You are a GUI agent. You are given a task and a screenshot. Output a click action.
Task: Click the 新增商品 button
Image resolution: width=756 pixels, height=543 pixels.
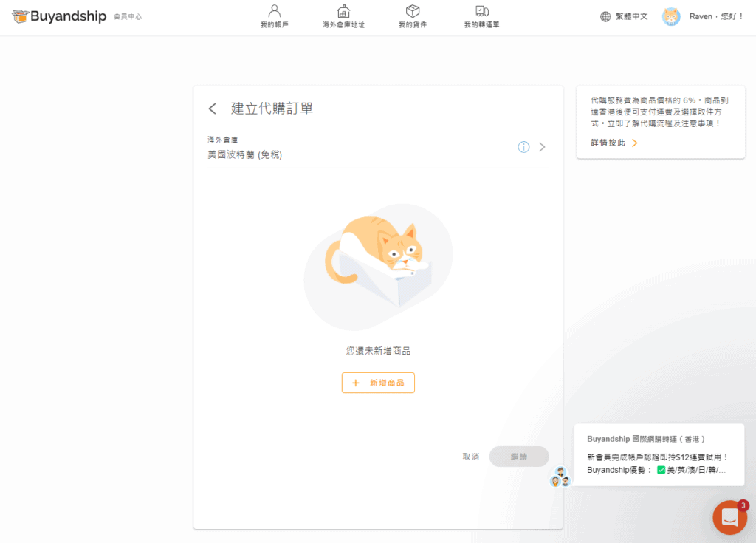377,383
